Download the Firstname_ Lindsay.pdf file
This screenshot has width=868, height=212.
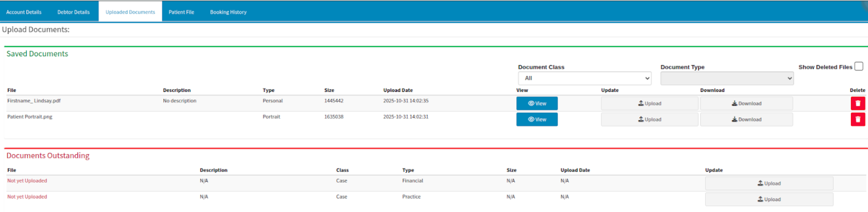tap(746, 103)
